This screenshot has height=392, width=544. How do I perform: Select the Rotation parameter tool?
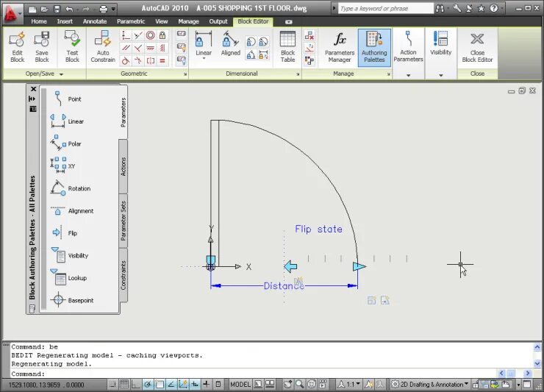click(x=71, y=188)
